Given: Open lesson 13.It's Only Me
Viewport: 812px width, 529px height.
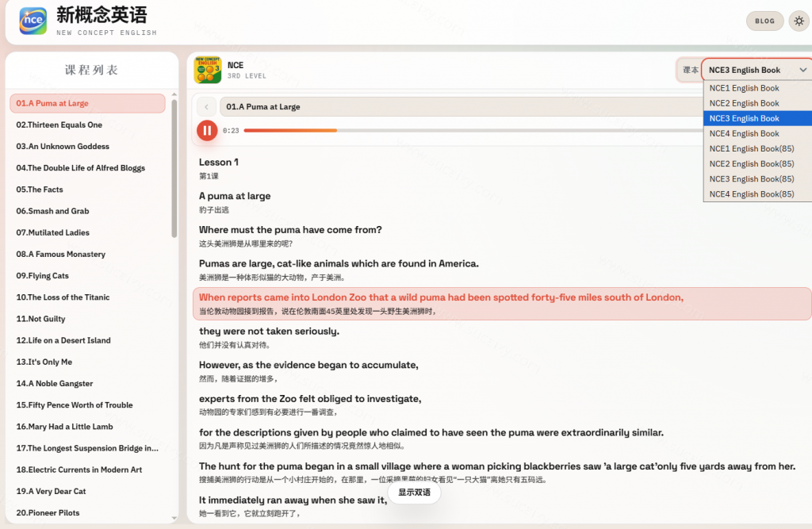Looking at the screenshot, I should [x=87, y=362].
